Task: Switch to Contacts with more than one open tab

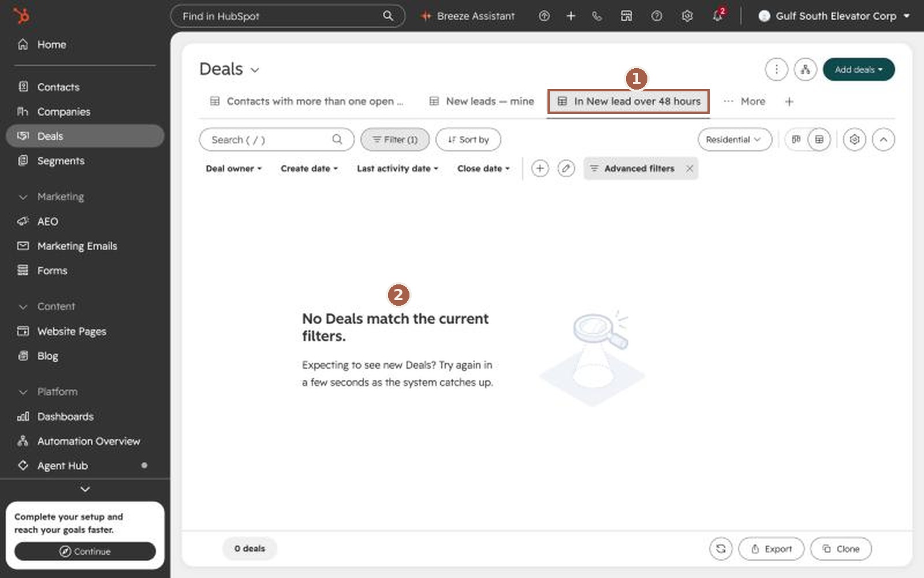Action: tap(306, 102)
